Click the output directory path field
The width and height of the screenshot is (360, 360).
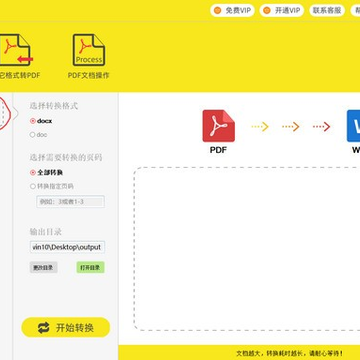pyautogui.click(x=67, y=247)
